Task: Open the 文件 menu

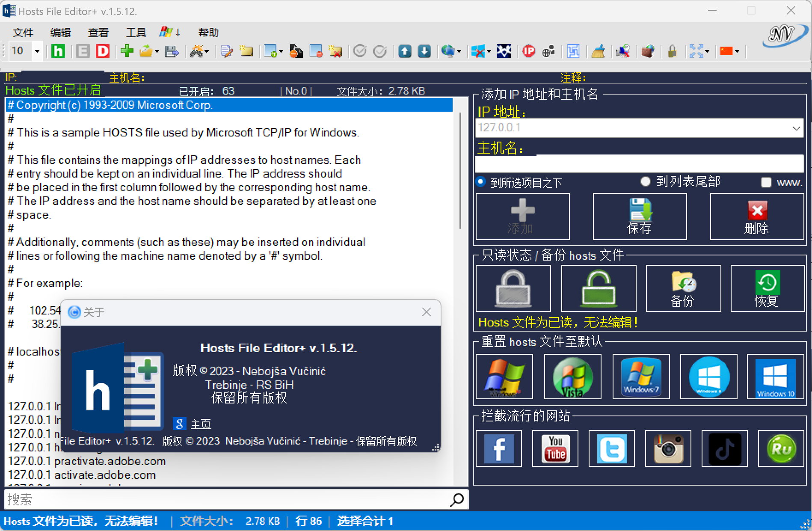Action: 23,33
